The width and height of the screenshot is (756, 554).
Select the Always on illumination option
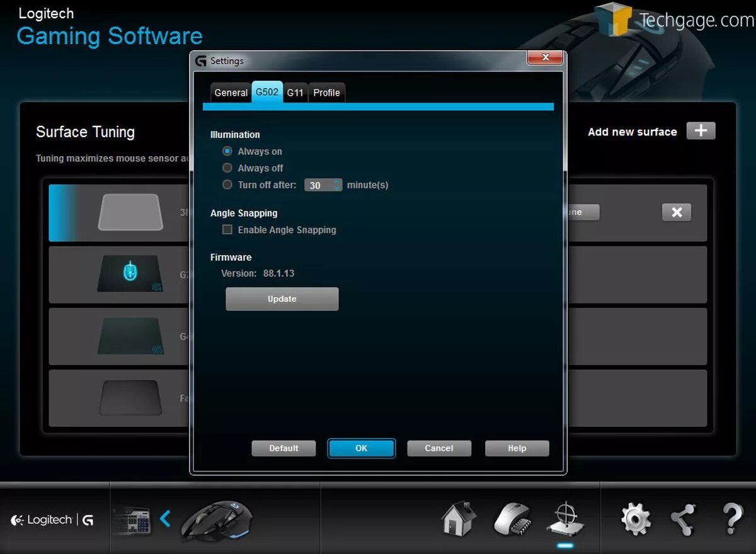coord(227,151)
